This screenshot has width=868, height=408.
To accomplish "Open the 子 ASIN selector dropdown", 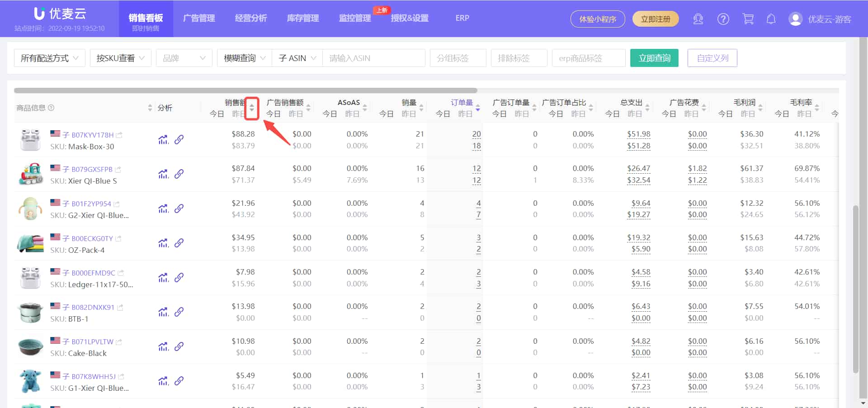I will pos(296,58).
